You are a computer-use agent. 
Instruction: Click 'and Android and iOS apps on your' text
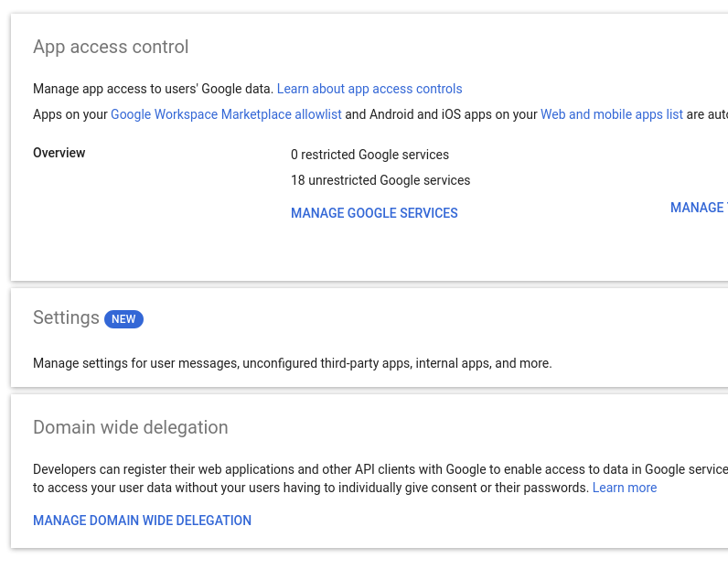(441, 114)
